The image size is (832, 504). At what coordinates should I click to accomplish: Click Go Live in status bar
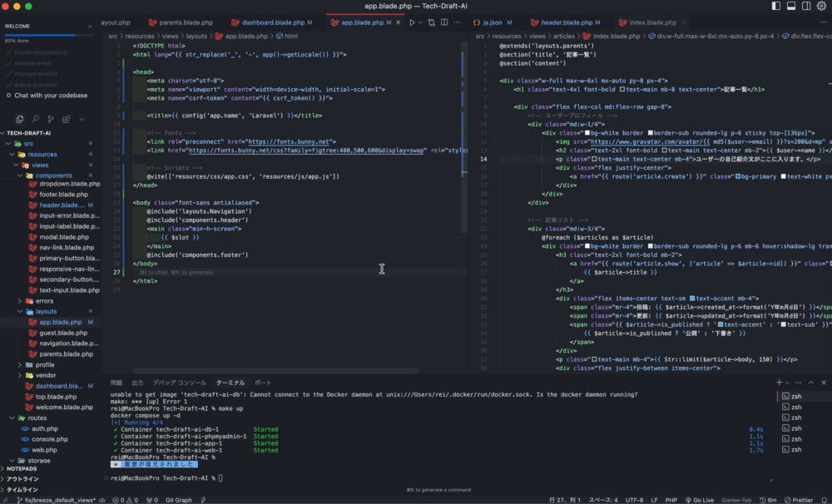pos(700,501)
